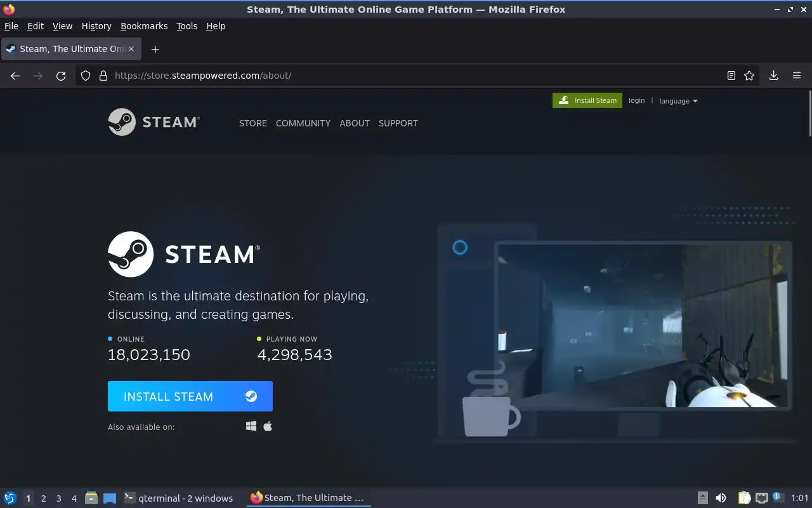Open the tracking protection shield icon
Viewport: 812px width, 508px height.
click(x=86, y=76)
